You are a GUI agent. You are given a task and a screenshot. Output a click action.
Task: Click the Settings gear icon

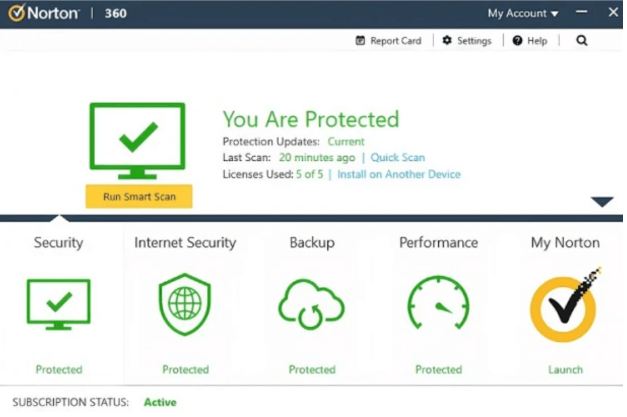447,40
